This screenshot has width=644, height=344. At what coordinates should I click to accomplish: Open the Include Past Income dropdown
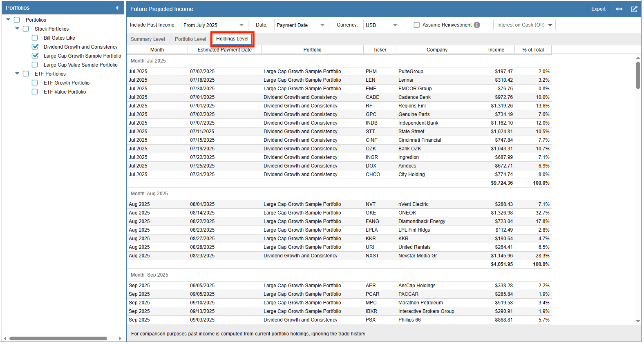click(215, 25)
